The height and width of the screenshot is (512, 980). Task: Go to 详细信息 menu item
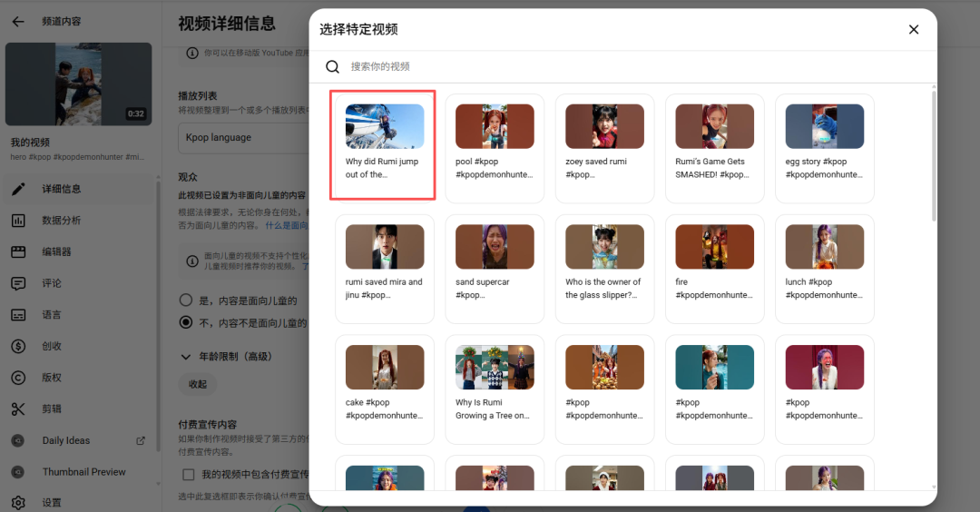tap(78, 189)
